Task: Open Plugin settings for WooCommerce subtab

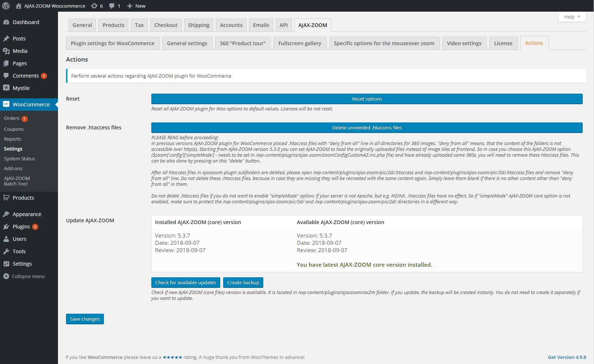Action: coord(113,43)
